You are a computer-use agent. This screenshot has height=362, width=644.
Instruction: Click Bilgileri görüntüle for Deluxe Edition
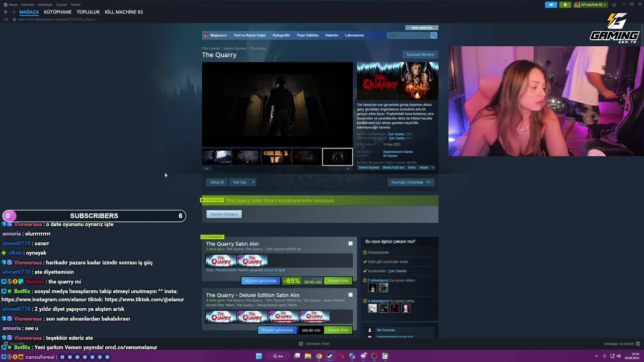tap(277, 330)
